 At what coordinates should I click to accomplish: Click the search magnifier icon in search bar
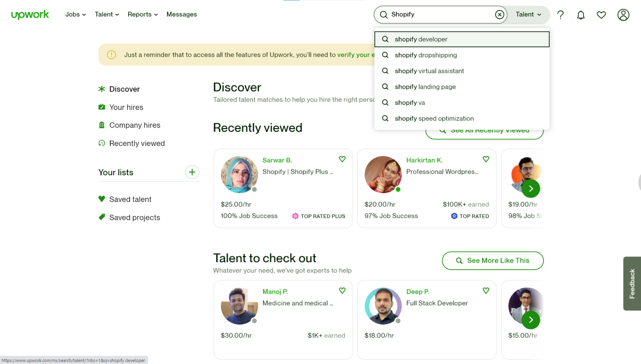[x=384, y=14]
